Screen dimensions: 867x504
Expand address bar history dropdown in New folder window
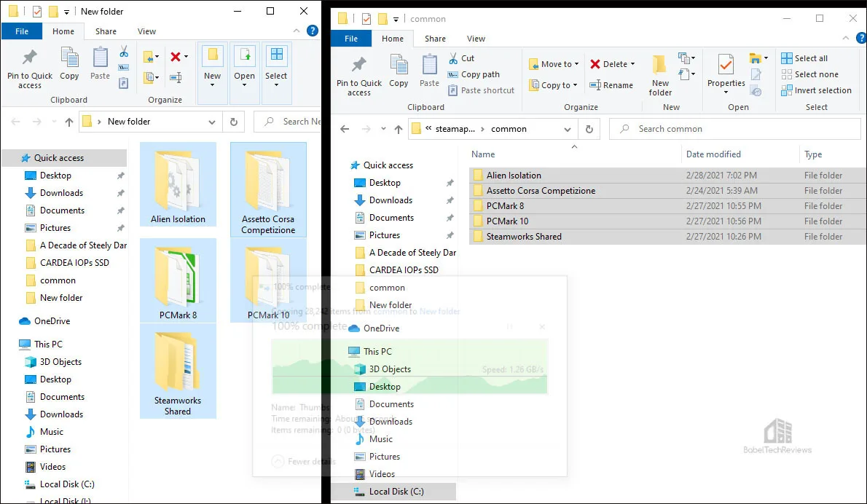[x=212, y=122]
